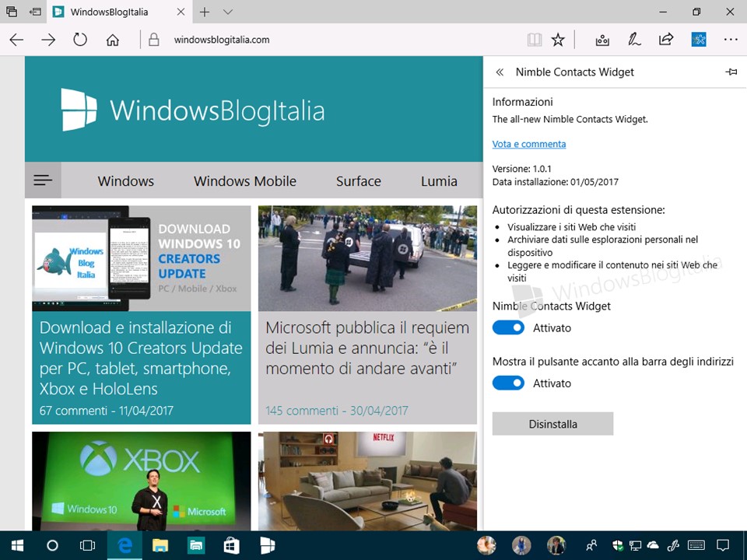747x560 pixels.
Task: Set these tabs aside icon
Action: pyautogui.click(x=35, y=12)
